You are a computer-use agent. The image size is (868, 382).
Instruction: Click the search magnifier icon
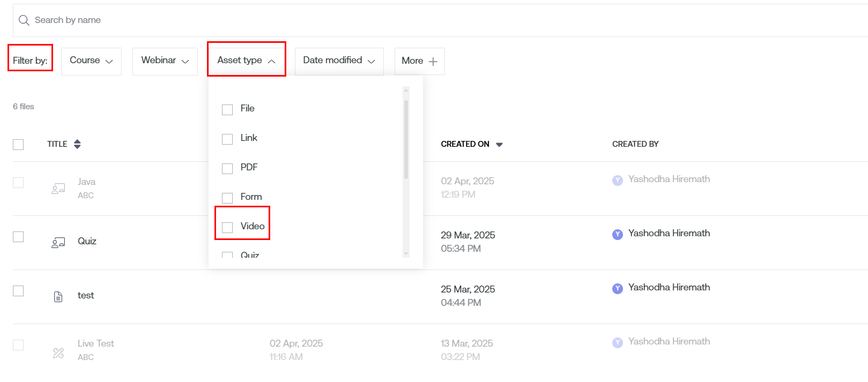coord(24,20)
